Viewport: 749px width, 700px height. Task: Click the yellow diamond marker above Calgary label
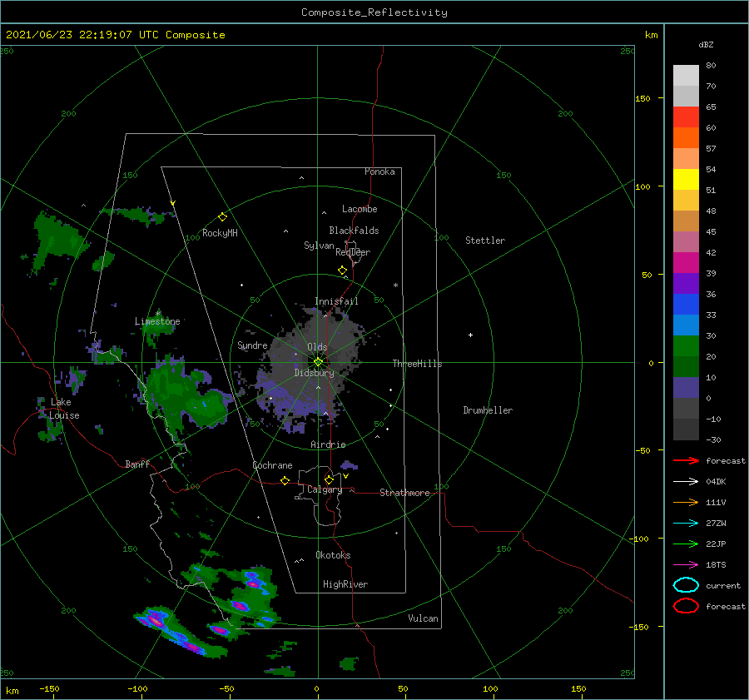[329, 479]
